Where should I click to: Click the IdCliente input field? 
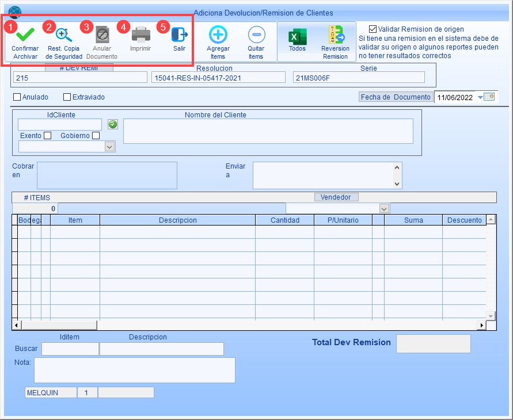click(x=60, y=124)
